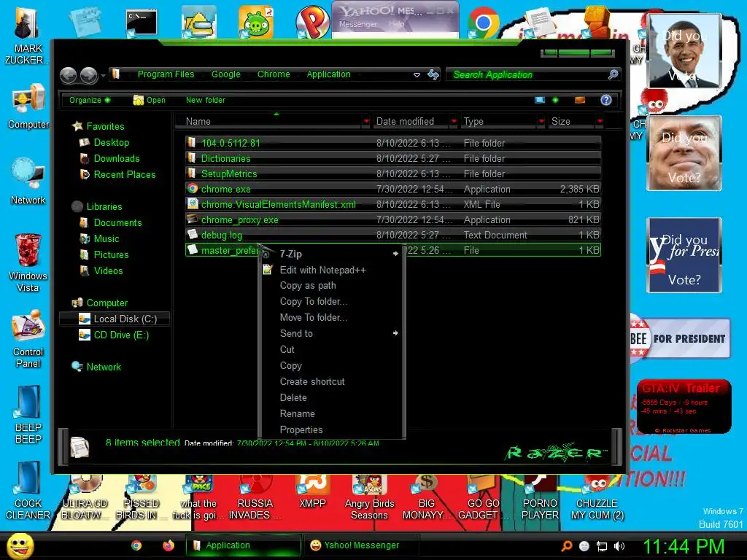Switch to Yahoo! Messenger taskbar button
Screen dimensions: 747x560
coord(362,545)
